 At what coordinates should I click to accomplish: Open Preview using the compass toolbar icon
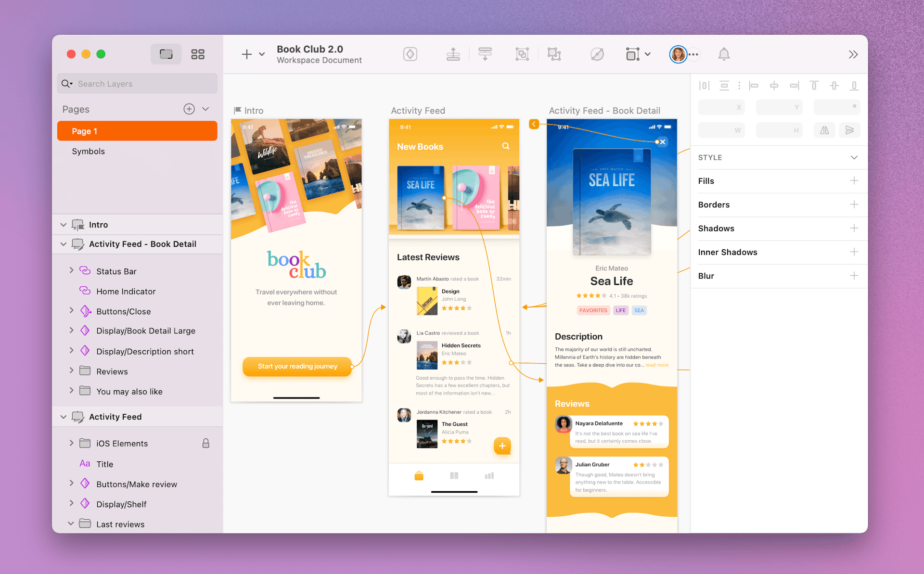tap(597, 54)
